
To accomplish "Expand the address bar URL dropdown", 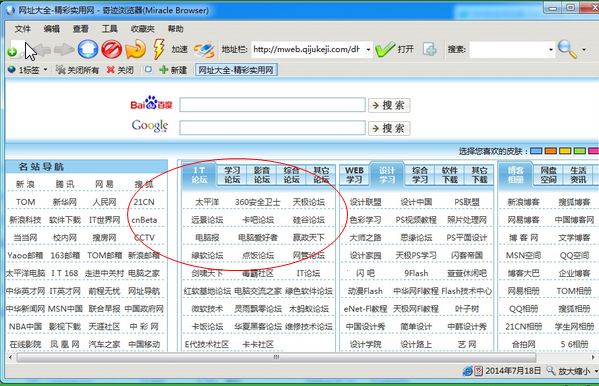I will tap(368, 50).
